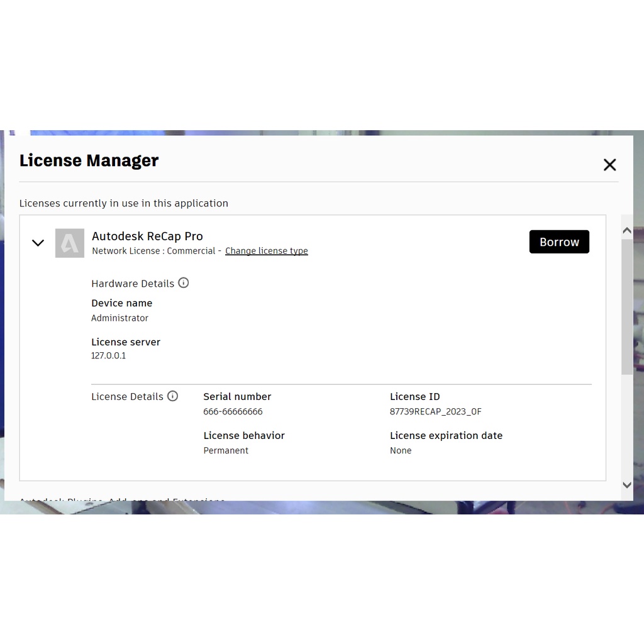Viewport: 644px width, 644px height.
Task: Click the license server address 127.0.0.1
Action: coord(108,356)
